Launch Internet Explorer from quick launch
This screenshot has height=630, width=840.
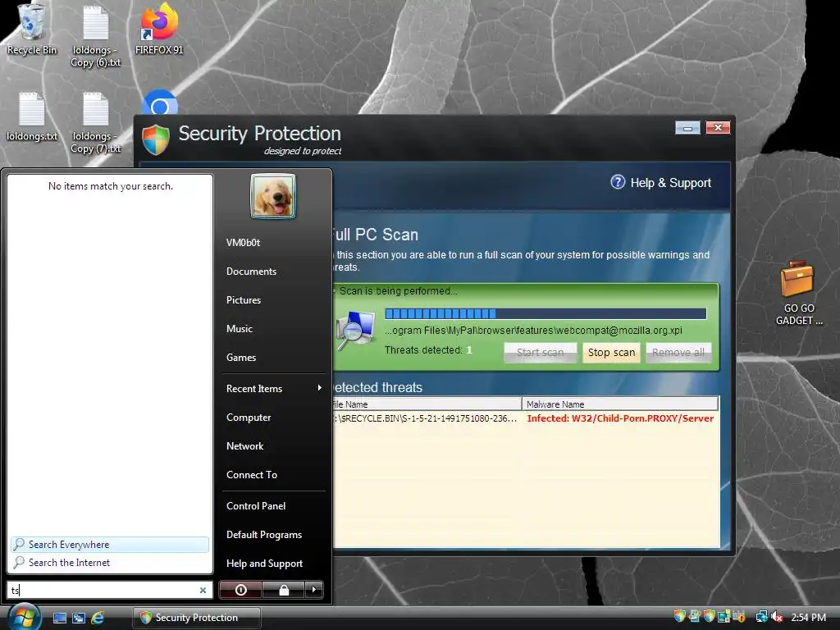[x=98, y=618]
